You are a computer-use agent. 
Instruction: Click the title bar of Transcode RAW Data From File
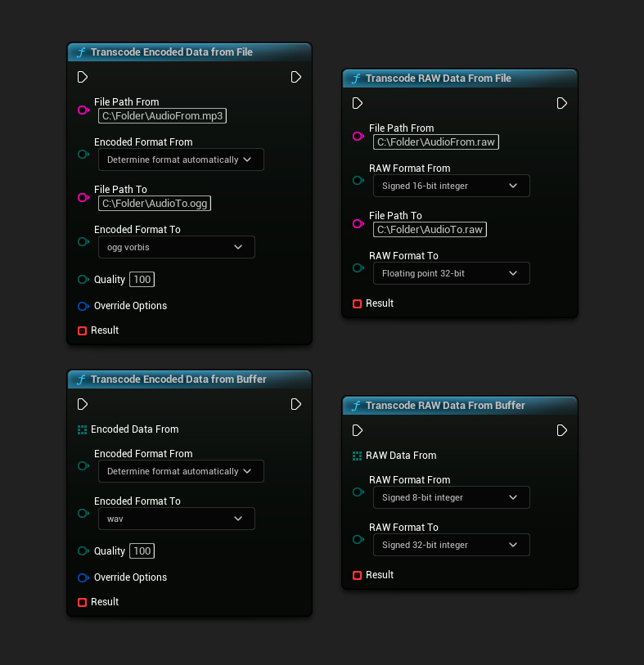(x=458, y=79)
